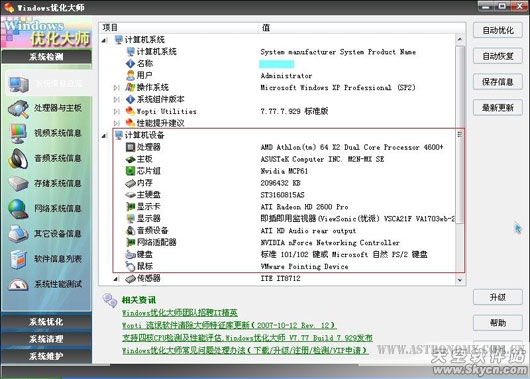Switch to the 系统优化 section tab

tap(46, 322)
